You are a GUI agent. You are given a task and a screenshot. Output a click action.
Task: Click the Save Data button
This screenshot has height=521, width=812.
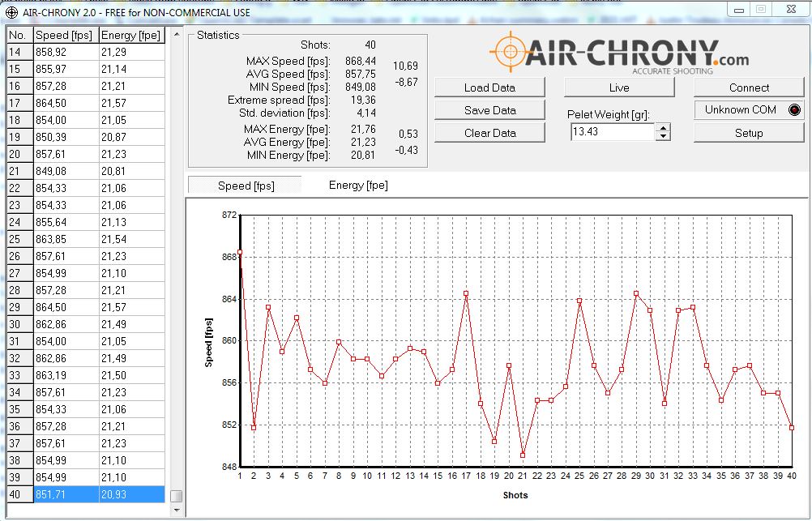pos(490,110)
